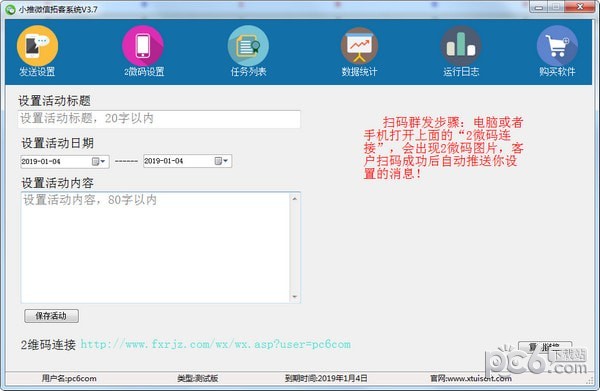The image size is (600, 391).
Task: Click 用户名:pc6com in the status bar
Action: (x=69, y=379)
